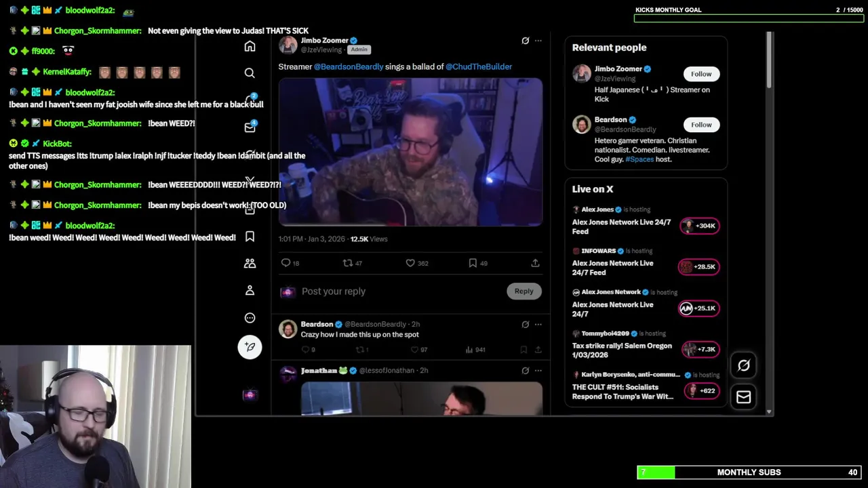Open the floating Messages envelope button
Viewport: 868px width, 488px height.
[x=744, y=397]
